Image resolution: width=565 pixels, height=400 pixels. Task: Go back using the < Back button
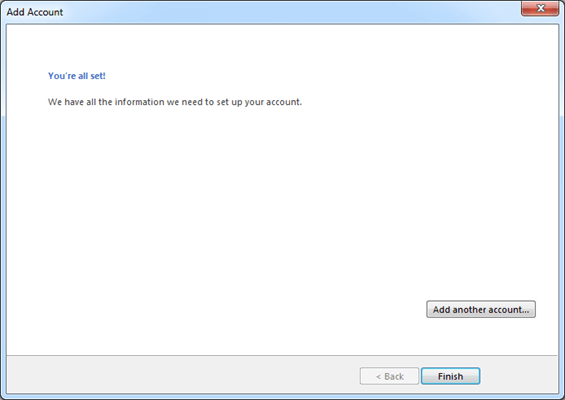(389, 376)
